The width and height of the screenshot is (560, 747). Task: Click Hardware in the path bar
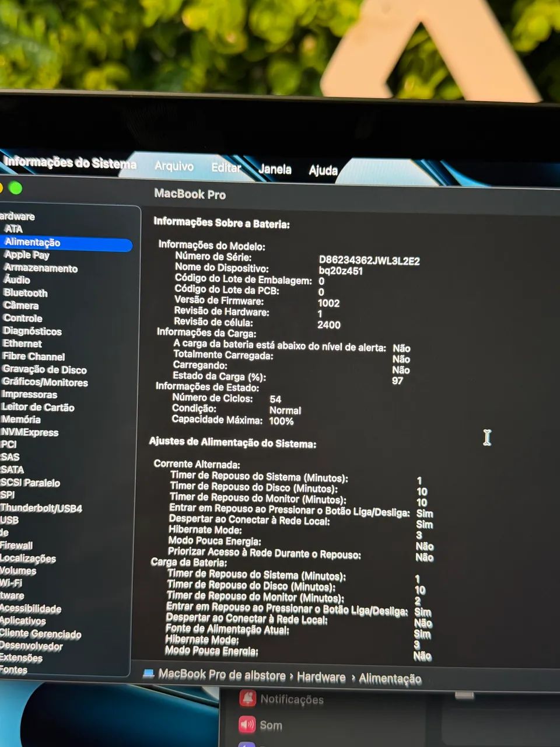coord(321,677)
